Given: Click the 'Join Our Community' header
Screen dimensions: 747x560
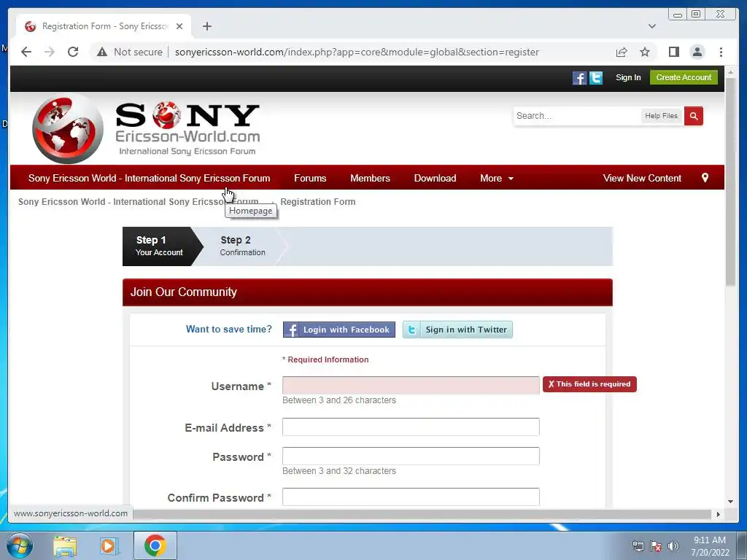Looking at the screenshot, I should click(x=368, y=292).
